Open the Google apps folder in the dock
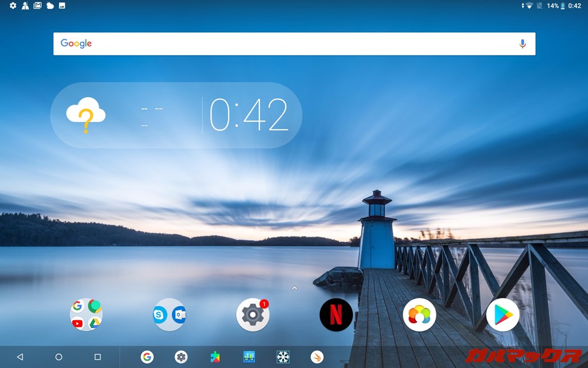588x368 pixels. click(x=86, y=314)
